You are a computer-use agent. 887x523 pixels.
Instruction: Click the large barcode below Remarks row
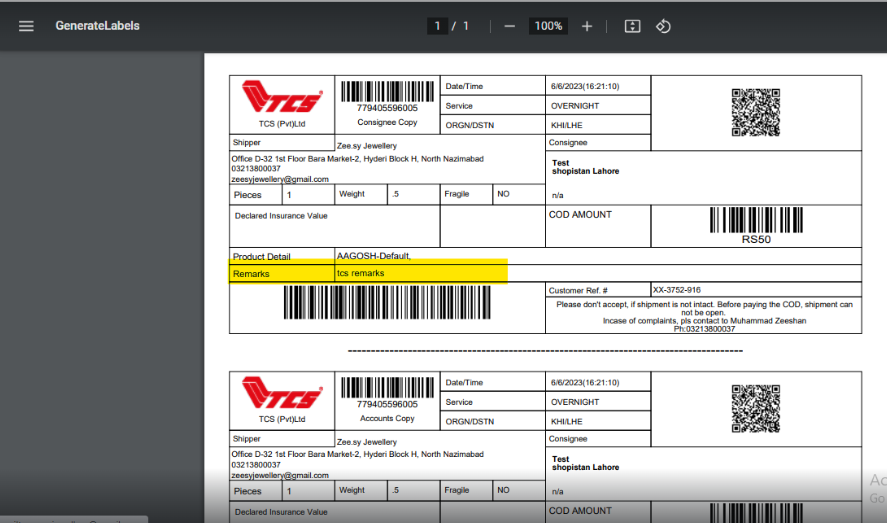click(x=387, y=303)
